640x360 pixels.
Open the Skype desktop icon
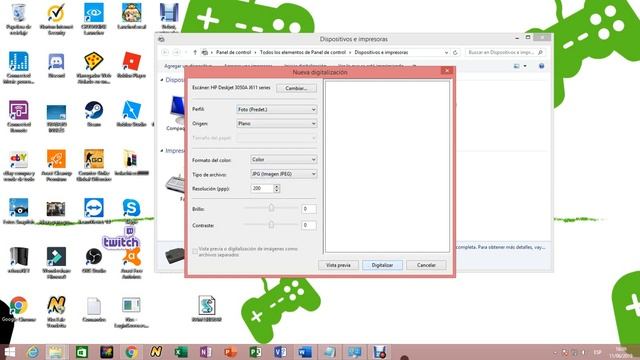coord(131,211)
